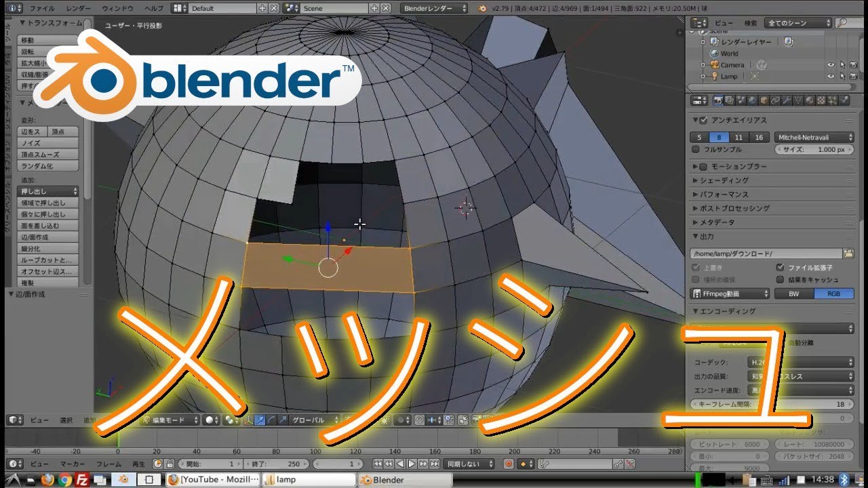
Task: Enable the 結果をキャッシュ checkbox
Action: (x=781, y=279)
